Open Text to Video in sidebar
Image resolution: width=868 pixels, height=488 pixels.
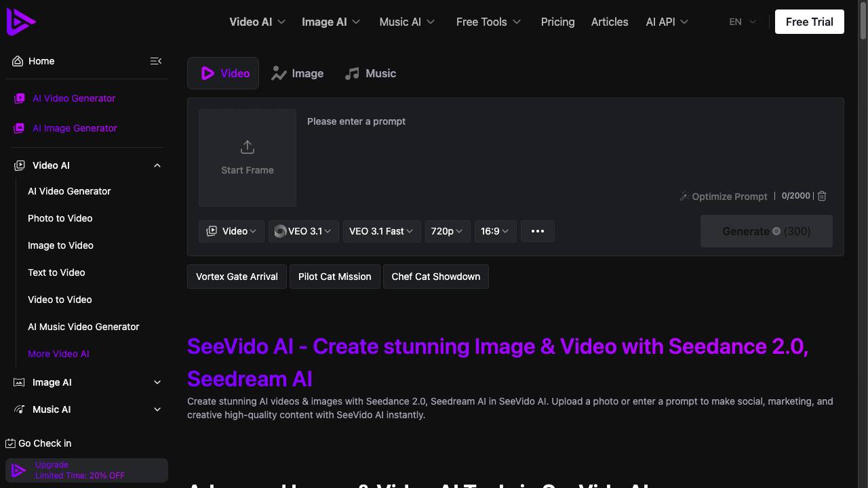[x=56, y=272]
